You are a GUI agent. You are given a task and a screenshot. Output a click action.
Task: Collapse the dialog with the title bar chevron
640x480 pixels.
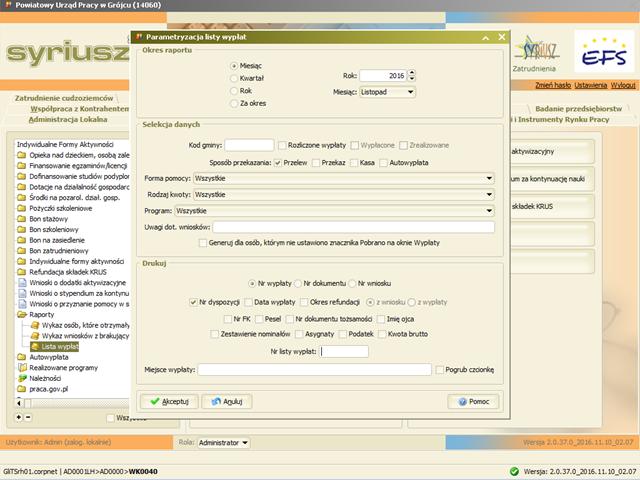(x=486, y=38)
